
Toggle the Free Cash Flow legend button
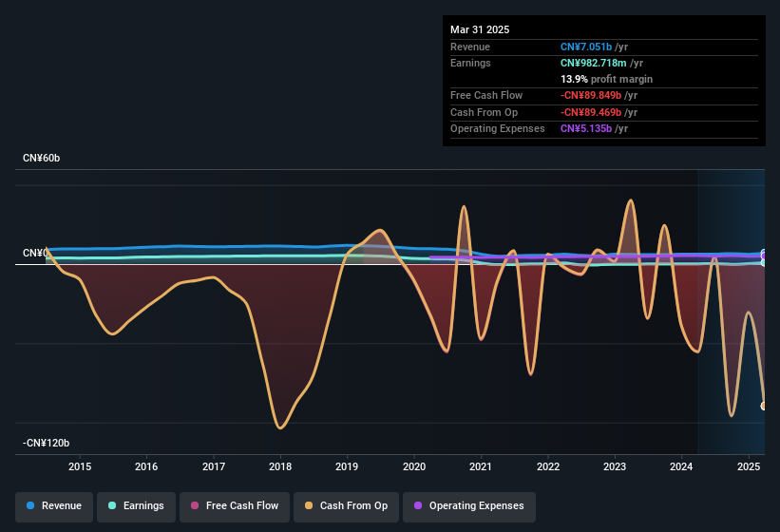pyautogui.click(x=235, y=506)
